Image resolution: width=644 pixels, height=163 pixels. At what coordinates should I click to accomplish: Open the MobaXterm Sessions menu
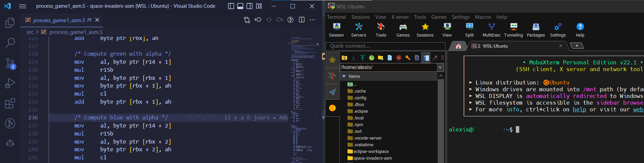point(361,17)
